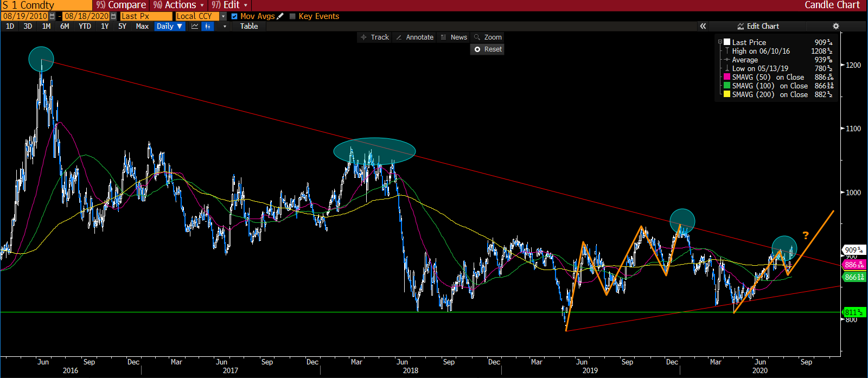Collapse side panel with double-chevron icon
The height and width of the screenshot is (378, 868).
pyautogui.click(x=703, y=26)
